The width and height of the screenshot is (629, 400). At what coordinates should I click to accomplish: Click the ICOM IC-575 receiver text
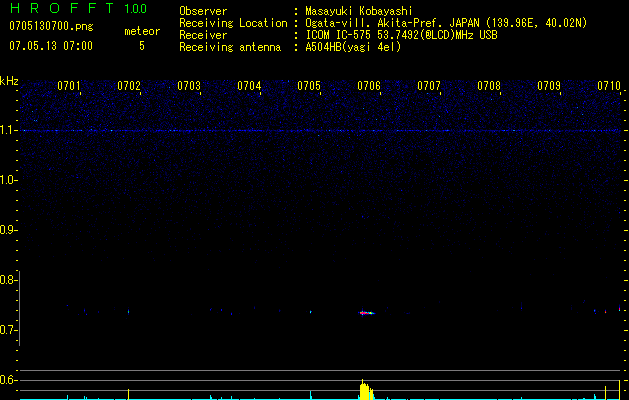click(x=401, y=35)
